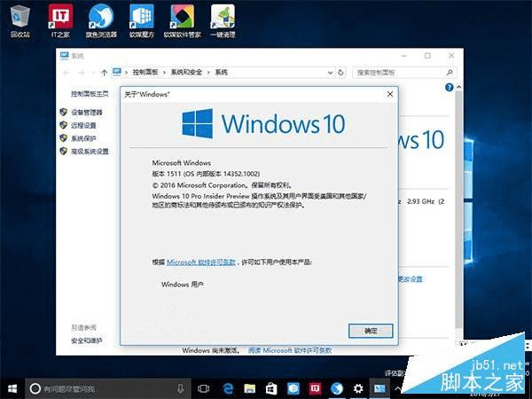
Task: Open the 软媒魔方 desktop shortcut
Action: click(x=142, y=21)
